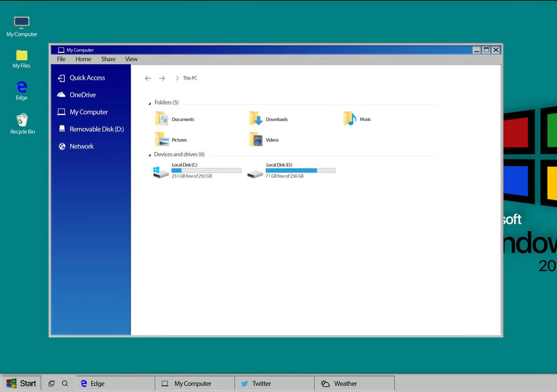Collapse the Folders (5) section
The image size is (557, 392).
pyautogui.click(x=150, y=103)
